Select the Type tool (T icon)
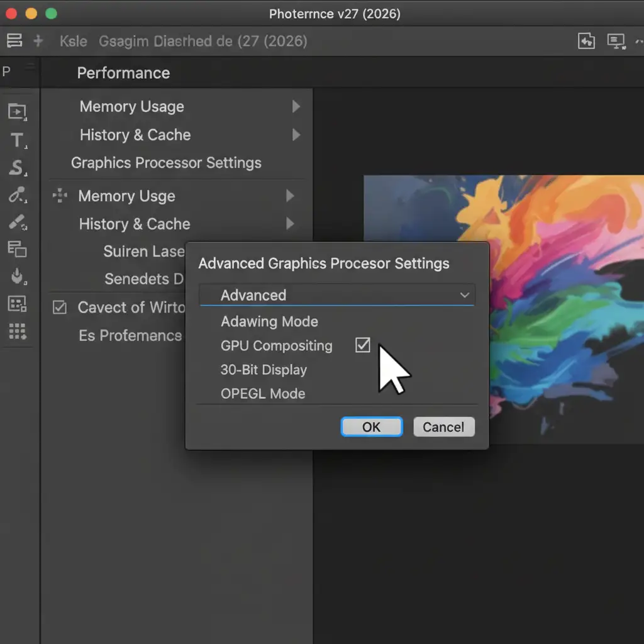Image resolution: width=644 pixels, height=644 pixels. (x=17, y=141)
